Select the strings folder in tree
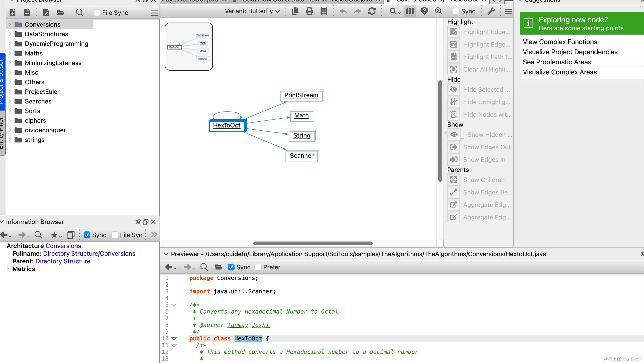Screen dimensions: 644x363 point(35,140)
